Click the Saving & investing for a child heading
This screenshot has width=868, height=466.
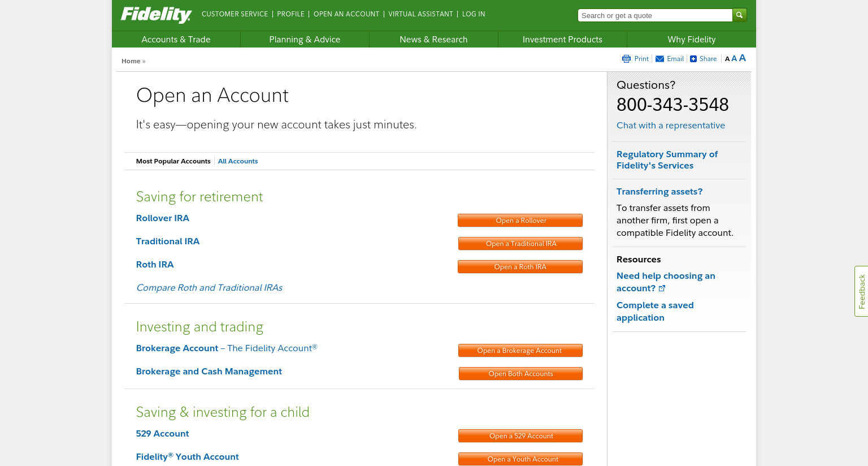point(223,412)
